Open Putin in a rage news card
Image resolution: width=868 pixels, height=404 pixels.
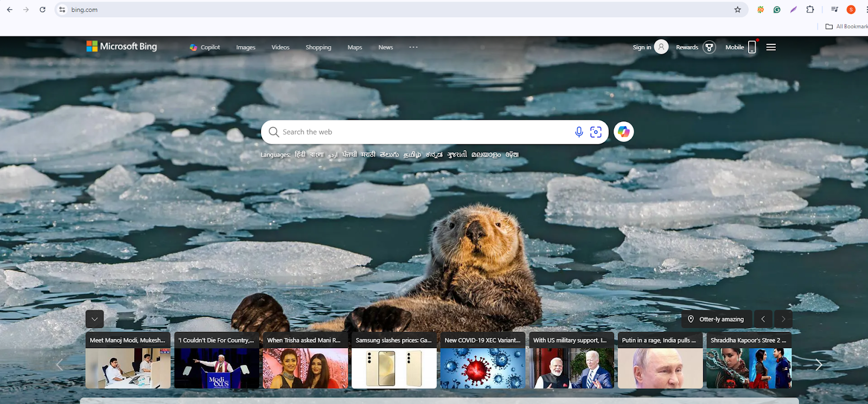click(660, 361)
